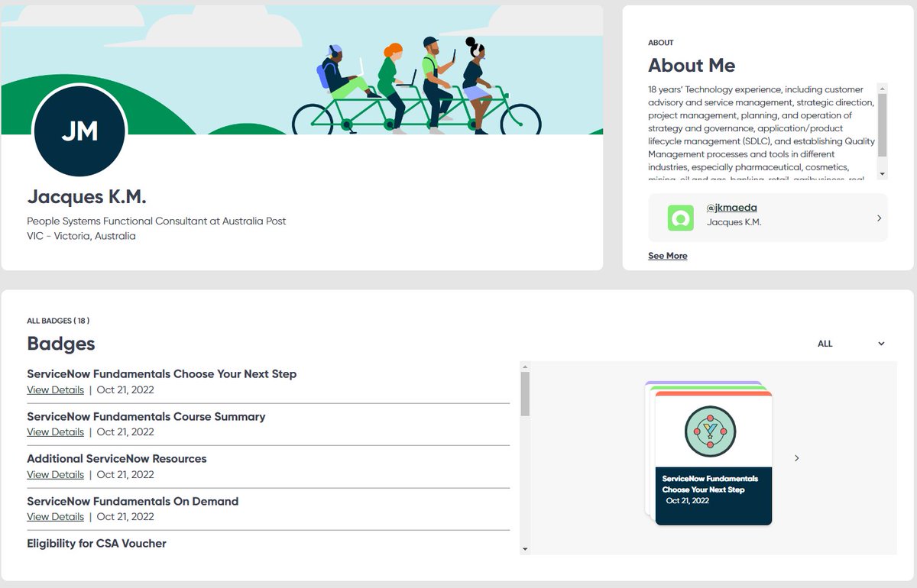Click See More in About Me

click(x=668, y=256)
